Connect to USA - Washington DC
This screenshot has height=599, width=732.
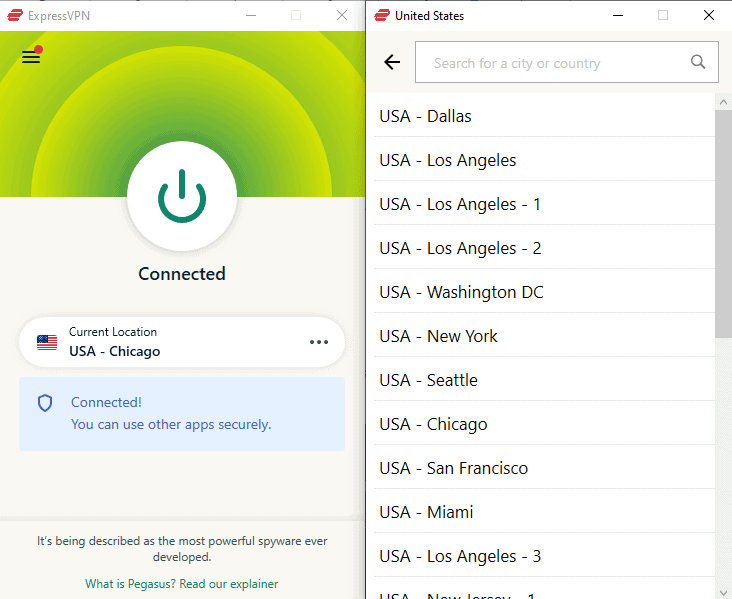tap(544, 291)
